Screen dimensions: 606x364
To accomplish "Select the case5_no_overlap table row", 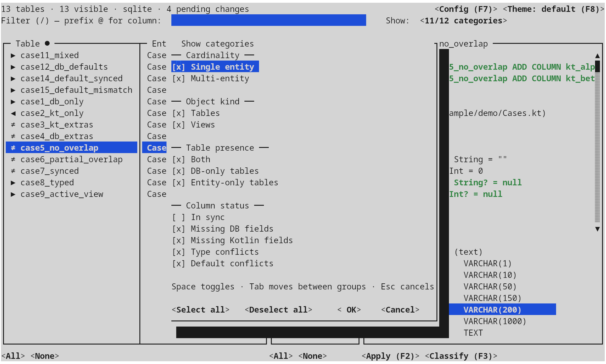I will (x=72, y=148).
